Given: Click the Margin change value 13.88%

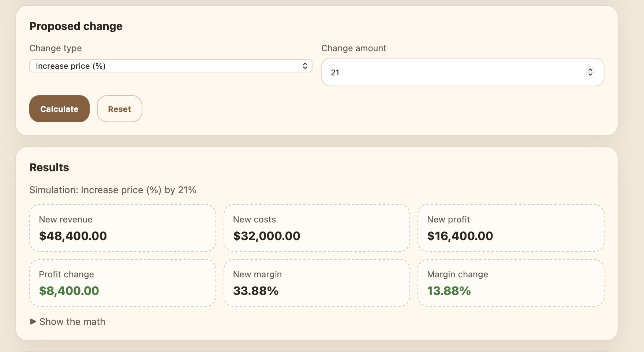Looking at the screenshot, I should (449, 291).
